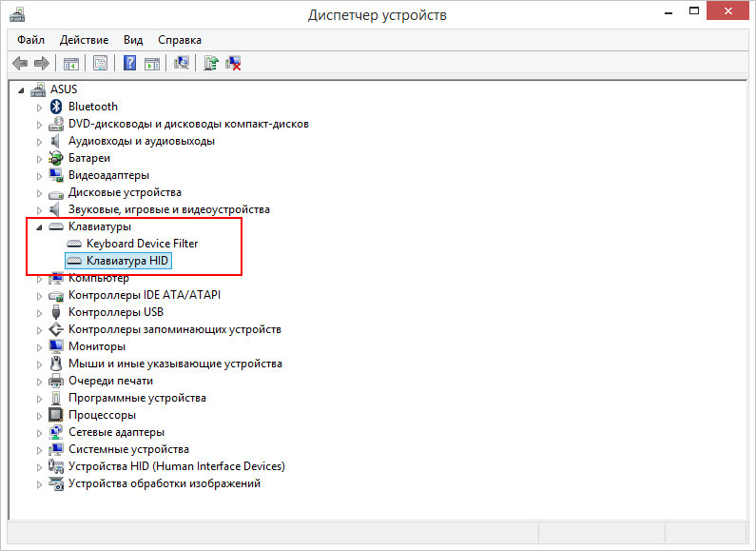756x551 pixels.
Task: Uninstall device icon with red X
Action: coord(233,63)
